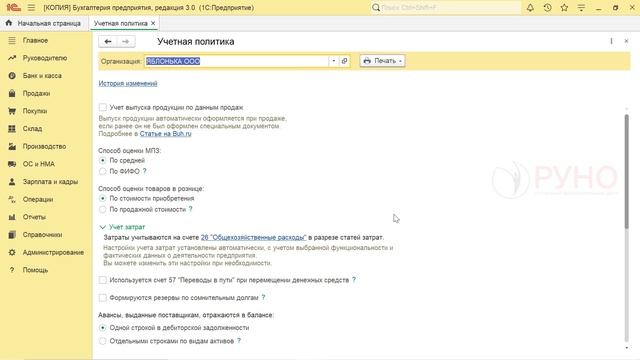640x360 pixels.
Task: Open history clock icon
Action: (547, 7)
